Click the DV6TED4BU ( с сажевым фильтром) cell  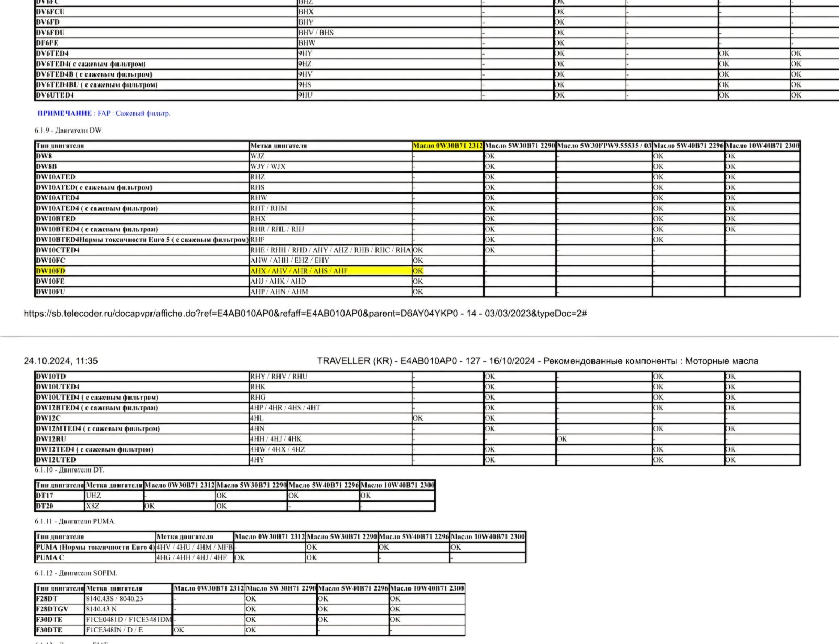pos(166,85)
